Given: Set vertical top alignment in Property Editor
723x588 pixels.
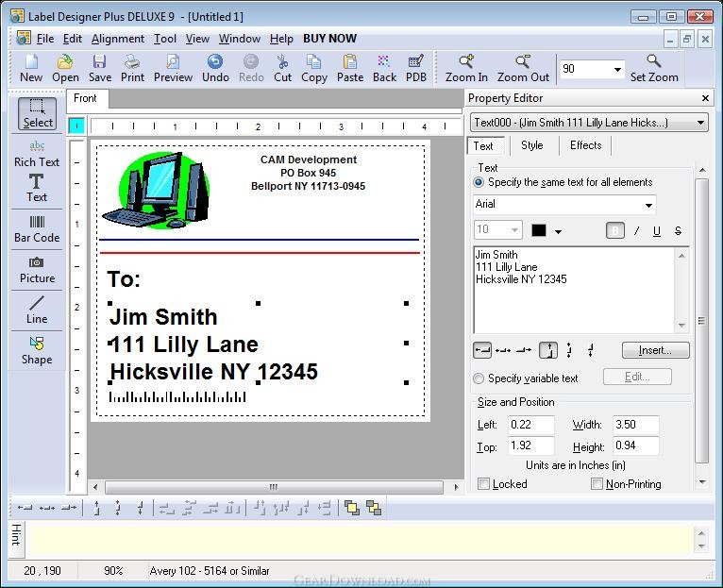Looking at the screenshot, I should coord(548,350).
